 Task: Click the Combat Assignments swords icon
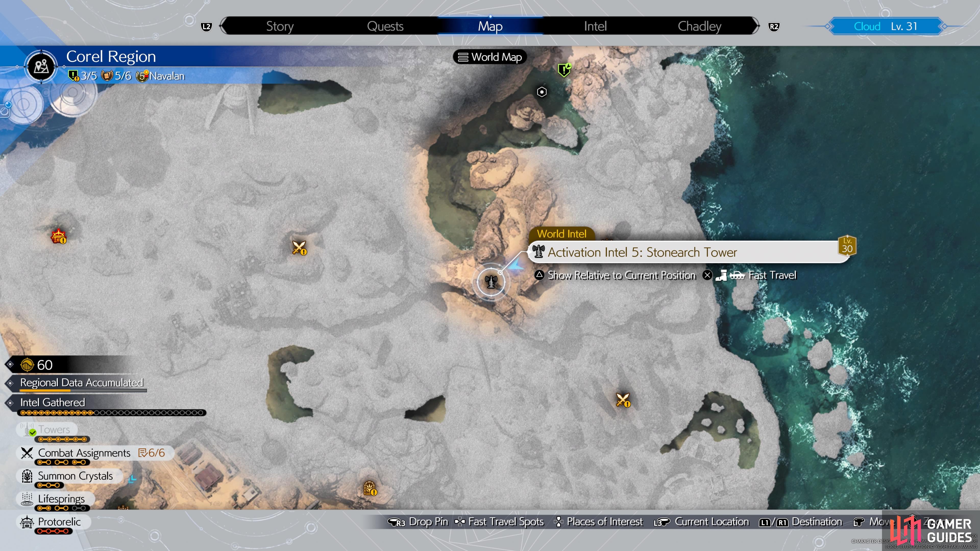point(27,453)
